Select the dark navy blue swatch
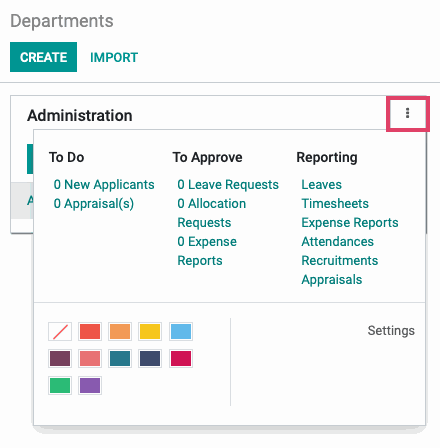The width and height of the screenshot is (440, 448). coord(150,358)
